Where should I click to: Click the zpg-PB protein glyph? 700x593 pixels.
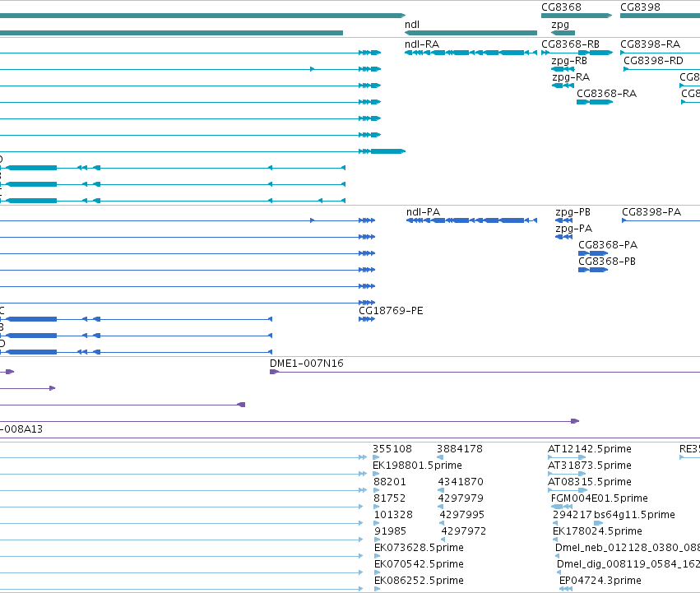tap(563, 220)
